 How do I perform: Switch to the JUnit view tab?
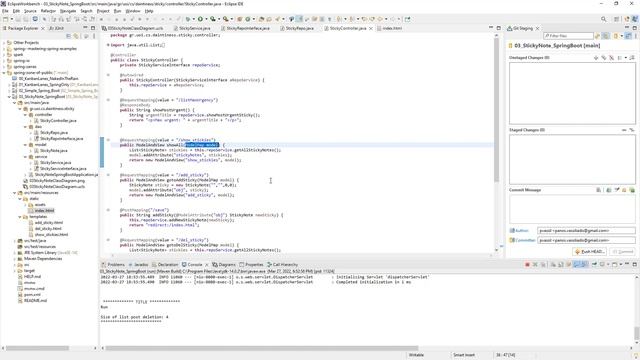pos(56,28)
